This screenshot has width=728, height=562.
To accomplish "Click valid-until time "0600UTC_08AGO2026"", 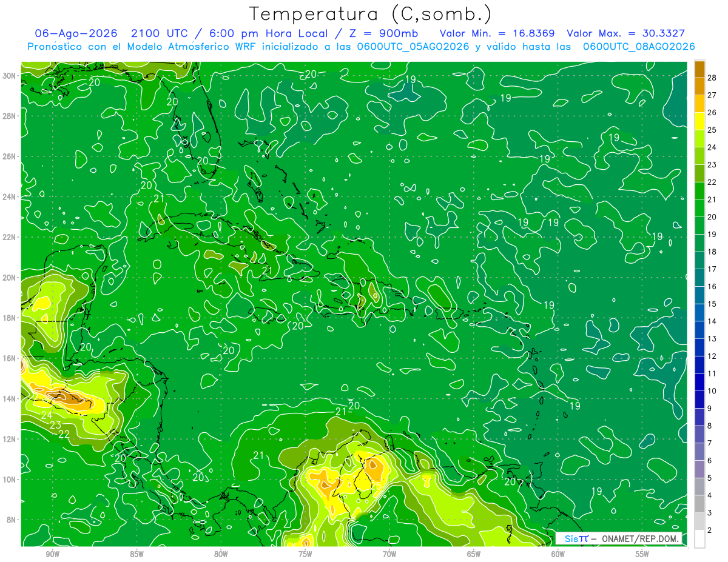I will click(638, 47).
